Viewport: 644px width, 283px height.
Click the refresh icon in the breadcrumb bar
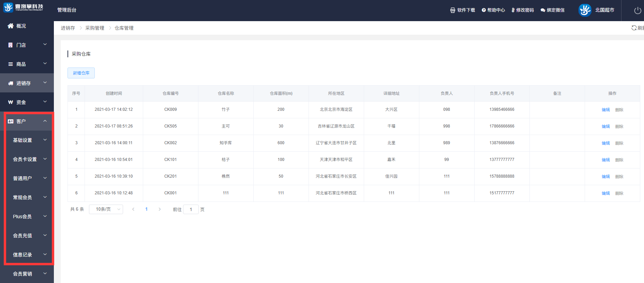(634, 28)
